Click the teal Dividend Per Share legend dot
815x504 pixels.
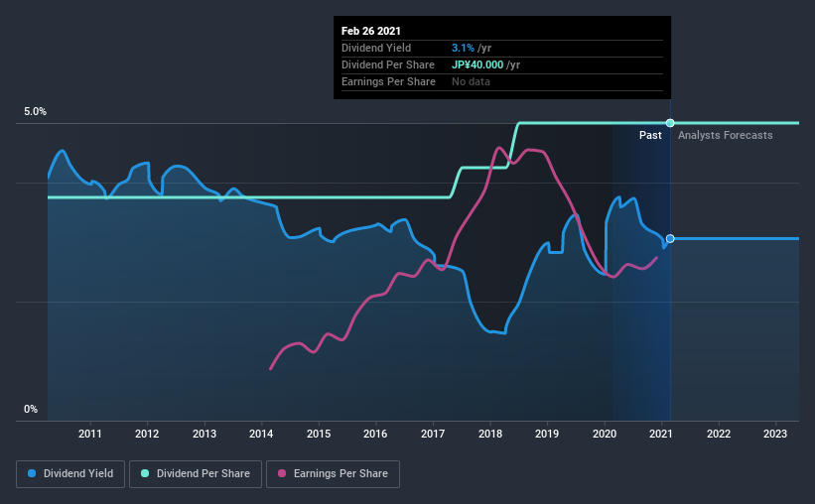[145, 473]
